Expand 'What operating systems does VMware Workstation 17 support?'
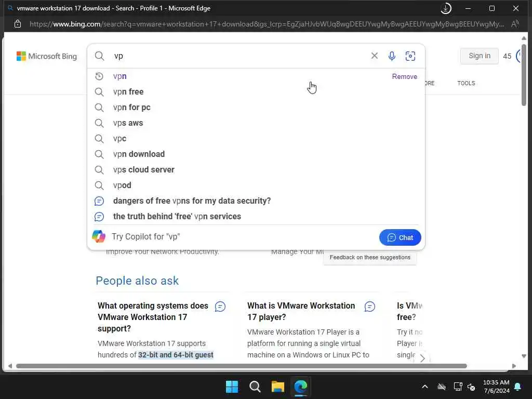The image size is (532, 399). tap(153, 317)
